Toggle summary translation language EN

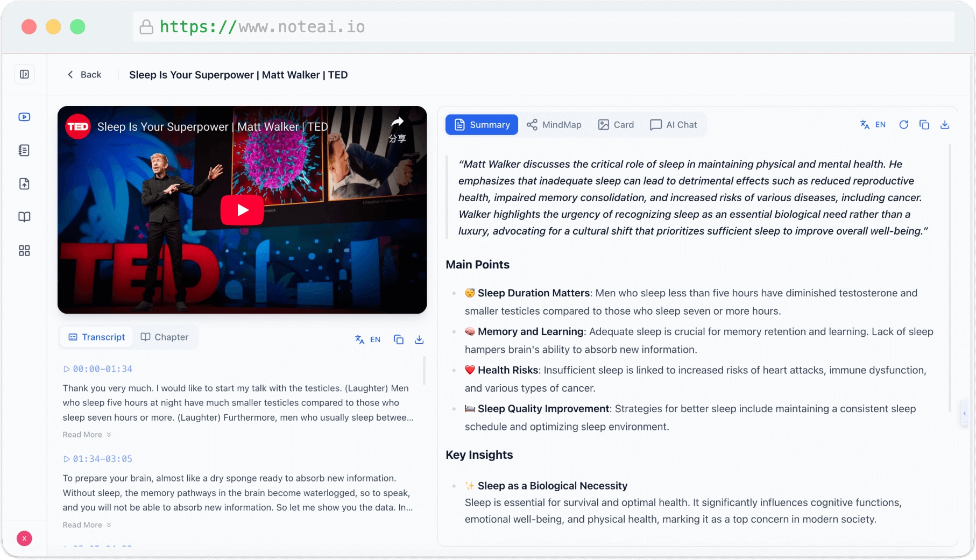pos(872,124)
